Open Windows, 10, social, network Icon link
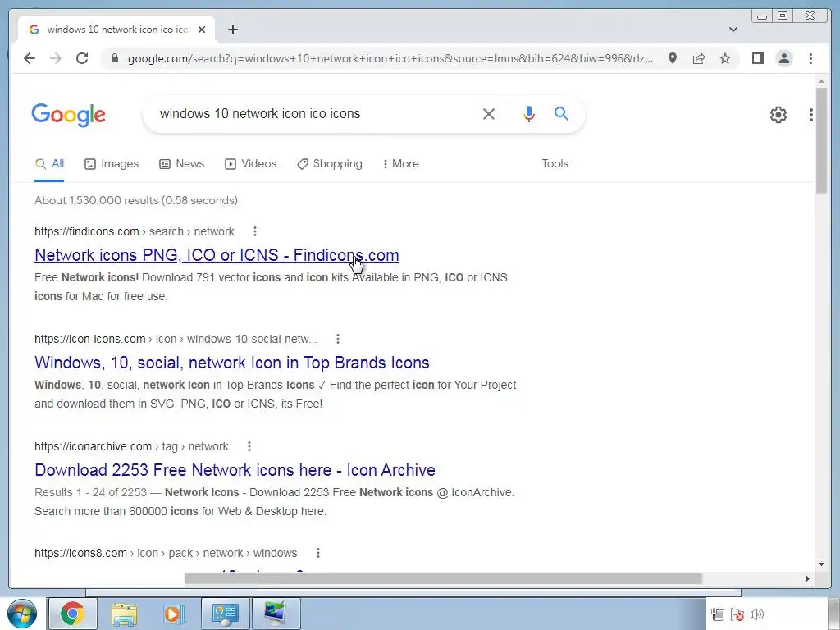This screenshot has width=840, height=630. 232,363
